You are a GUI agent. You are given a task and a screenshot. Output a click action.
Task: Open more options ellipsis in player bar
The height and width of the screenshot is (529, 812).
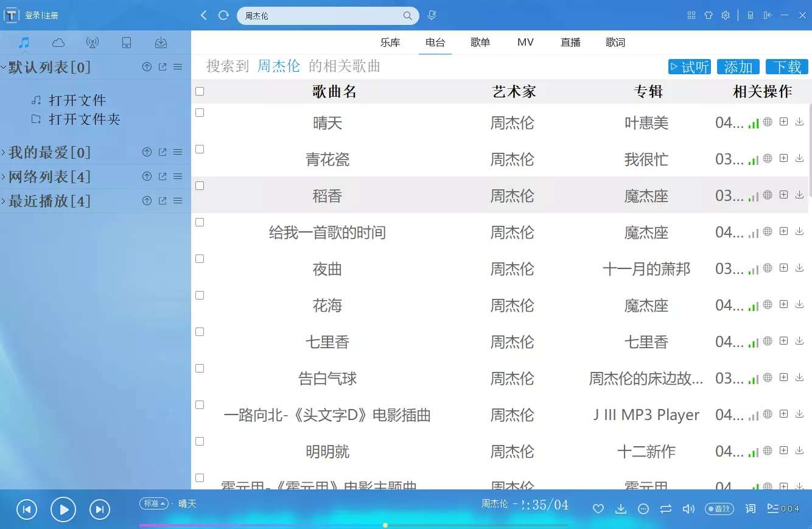click(643, 509)
